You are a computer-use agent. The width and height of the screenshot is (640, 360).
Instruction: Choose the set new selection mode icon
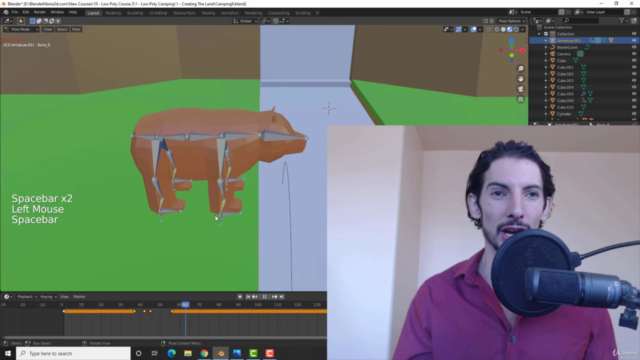33,21
